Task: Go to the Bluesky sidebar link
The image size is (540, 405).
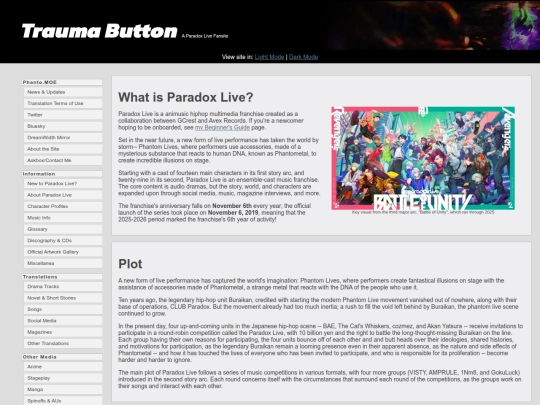Action: (x=63, y=126)
